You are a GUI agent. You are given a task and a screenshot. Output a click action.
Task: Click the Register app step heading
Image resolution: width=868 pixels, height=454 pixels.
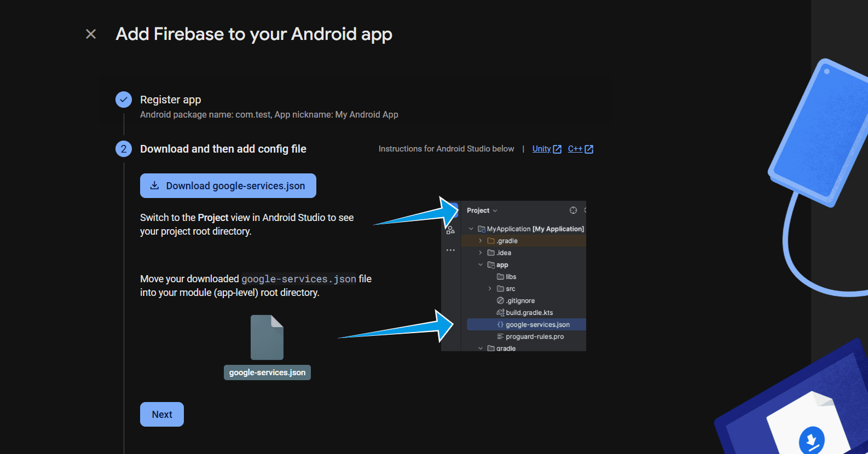tap(171, 100)
